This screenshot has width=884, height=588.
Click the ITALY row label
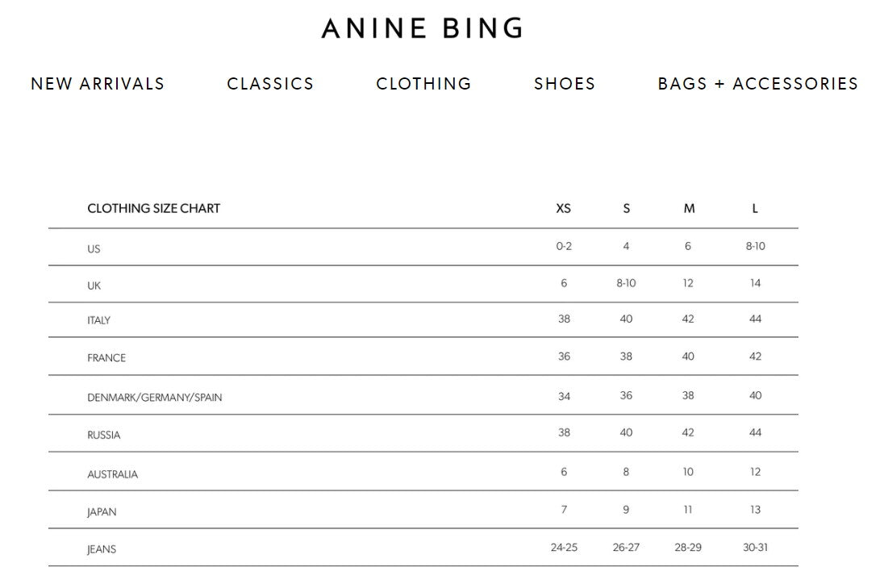pyautogui.click(x=98, y=320)
